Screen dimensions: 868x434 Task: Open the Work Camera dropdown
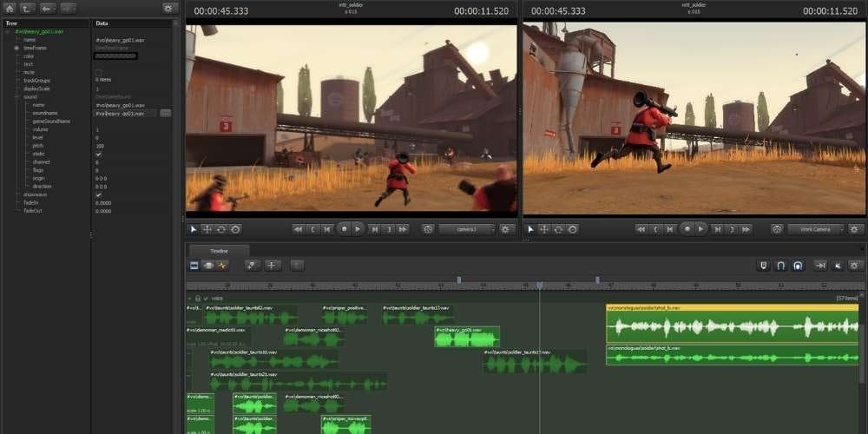coord(816,229)
